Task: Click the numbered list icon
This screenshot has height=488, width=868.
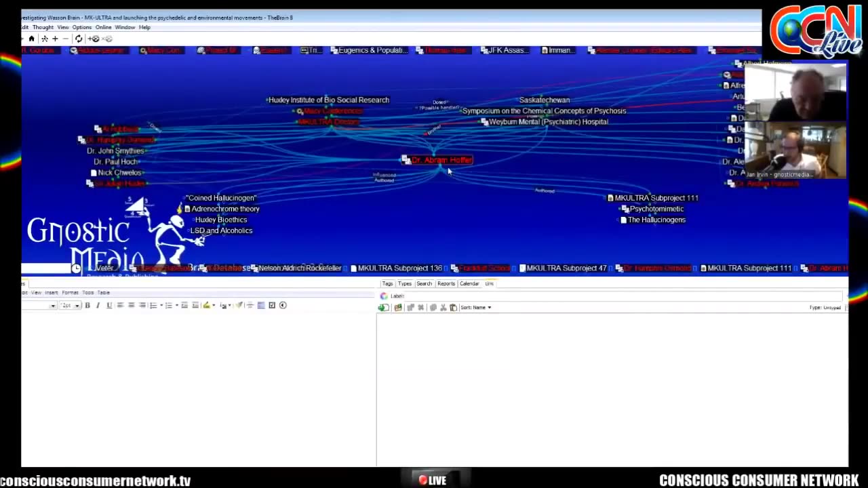Action: 169,306
